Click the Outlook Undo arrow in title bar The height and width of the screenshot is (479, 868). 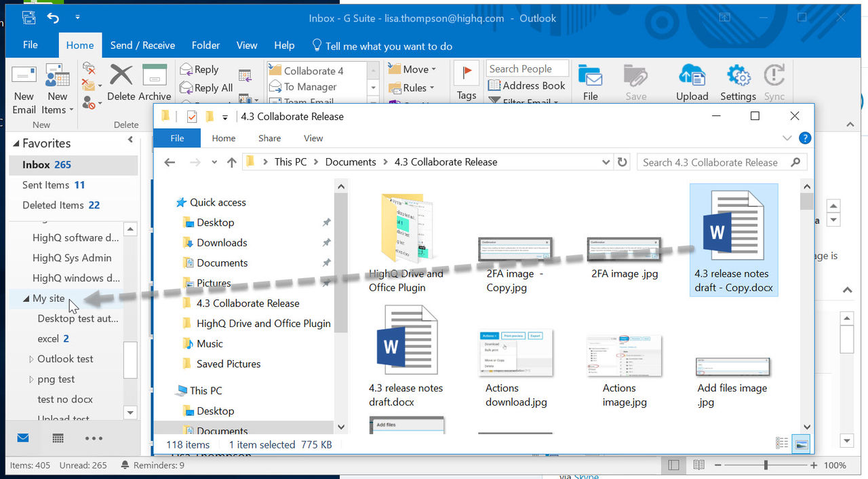pyautogui.click(x=53, y=18)
